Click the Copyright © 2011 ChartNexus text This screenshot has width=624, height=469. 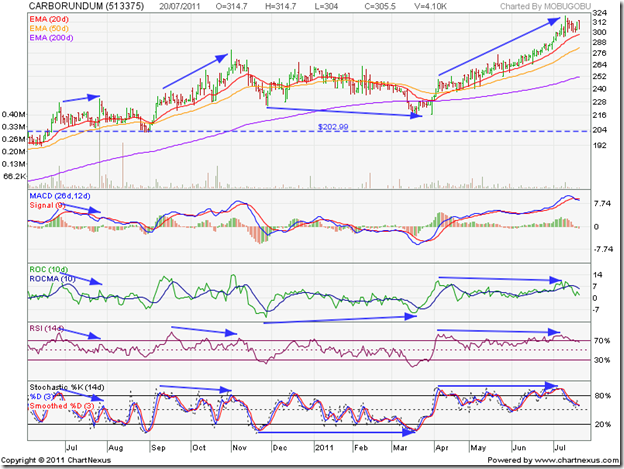[56, 460]
